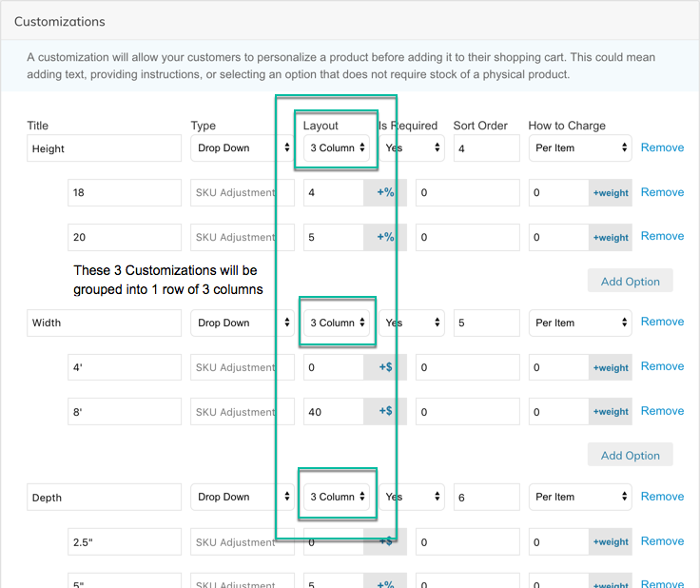Open Layout dropdown for Depth row

pos(337,497)
